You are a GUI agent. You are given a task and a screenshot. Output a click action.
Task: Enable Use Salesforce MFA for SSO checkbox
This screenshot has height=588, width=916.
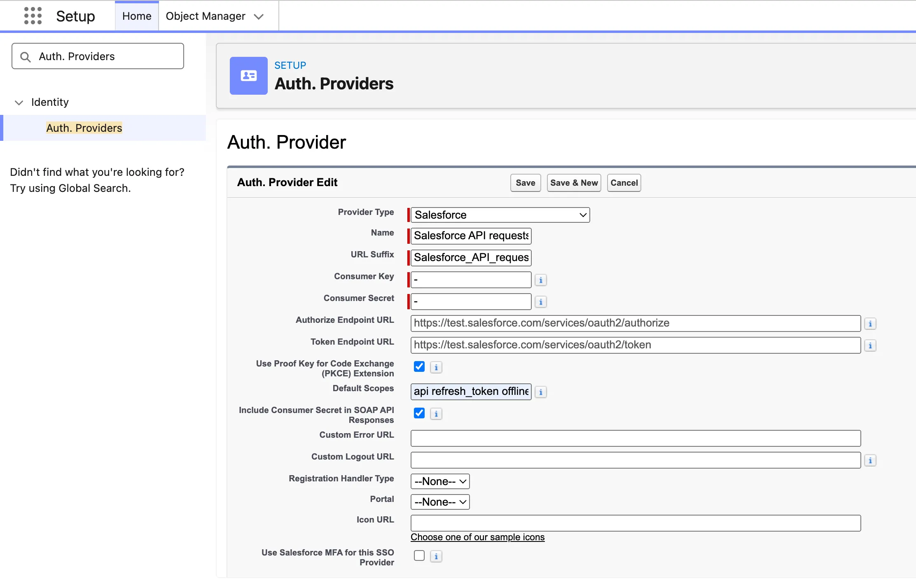(x=419, y=555)
